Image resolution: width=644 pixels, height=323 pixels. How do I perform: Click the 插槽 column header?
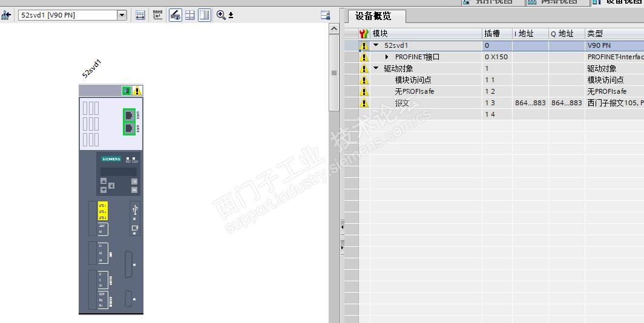tap(492, 34)
